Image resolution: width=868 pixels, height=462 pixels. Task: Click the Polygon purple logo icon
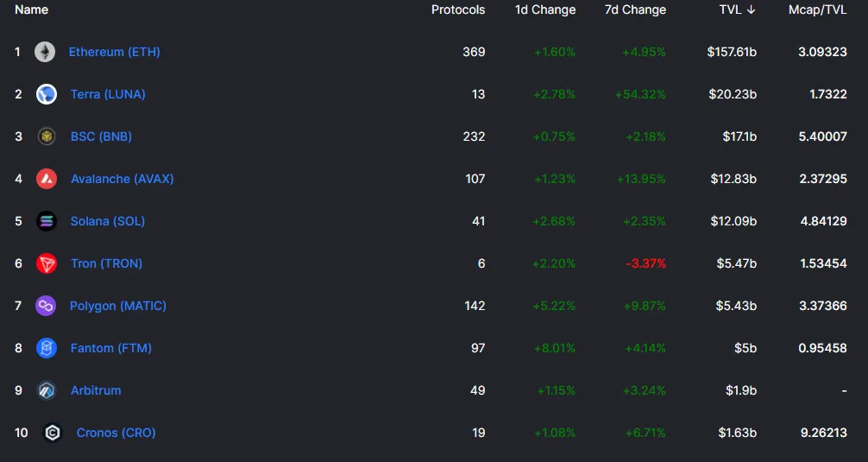point(46,306)
